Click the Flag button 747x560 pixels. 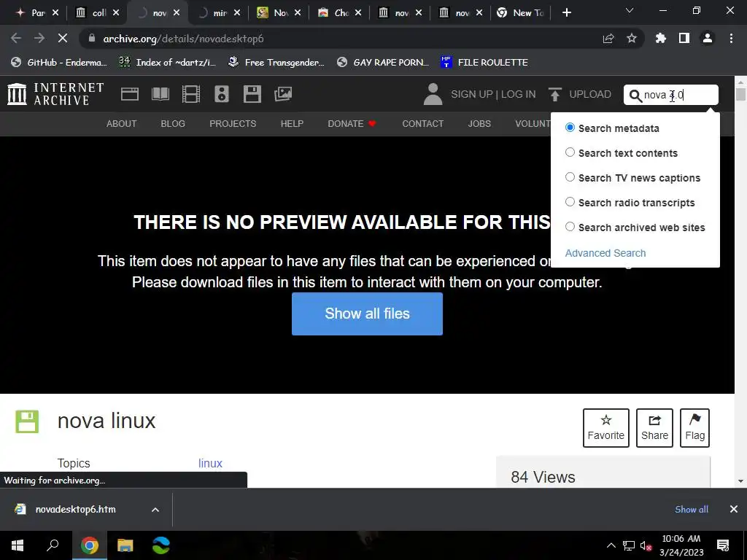click(x=695, y=427)
